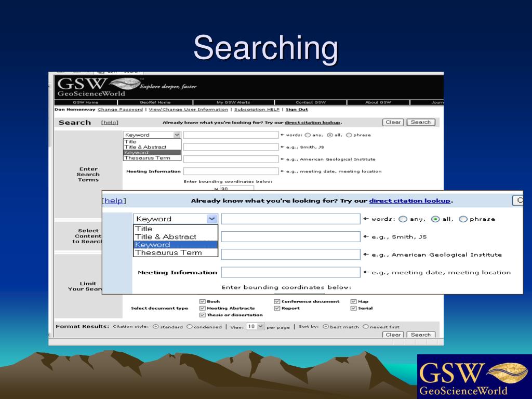532x399 pixels.
Task: Select small 'phrase' words radio button
Action: click(349, 135)
